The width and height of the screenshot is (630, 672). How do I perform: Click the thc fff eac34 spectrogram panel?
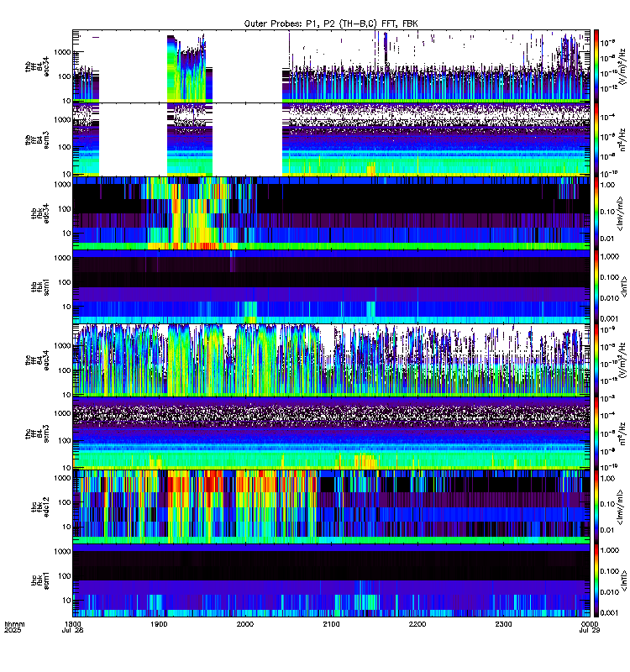[331, 360]
